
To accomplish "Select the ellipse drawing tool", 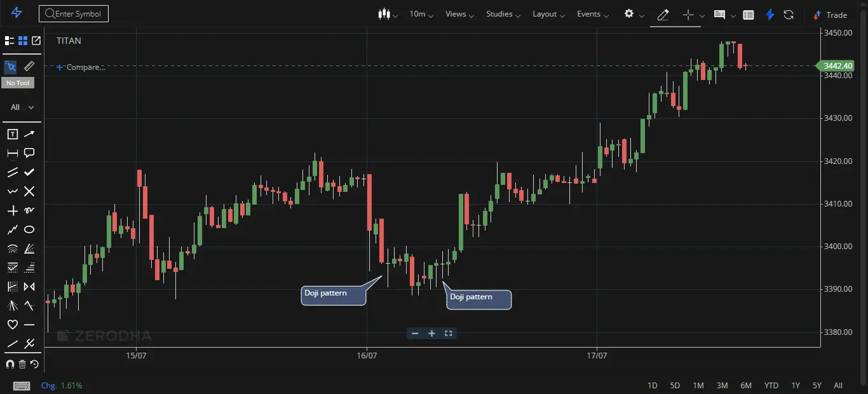I will point(29,229).
